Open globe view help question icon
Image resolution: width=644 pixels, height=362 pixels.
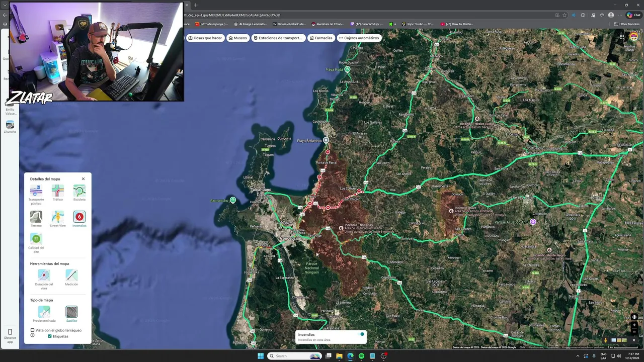[33, 335]
